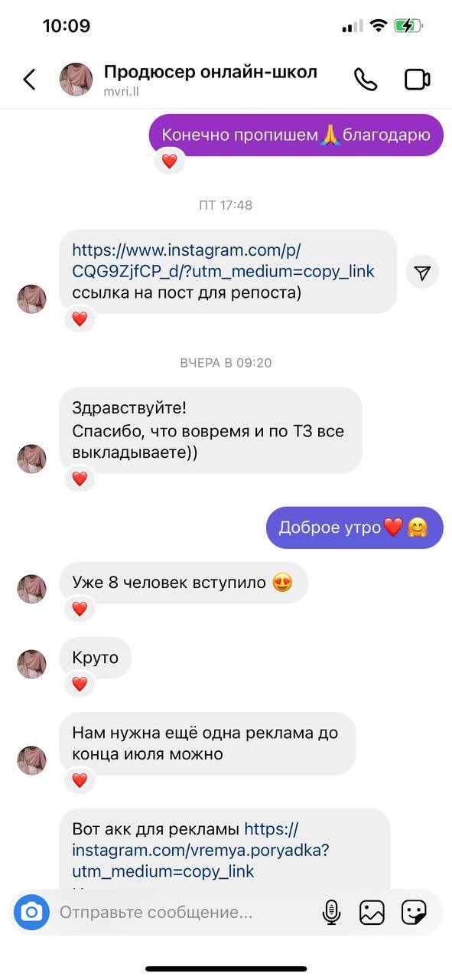Open the vremya.poryadka account link

coord(201,850)
